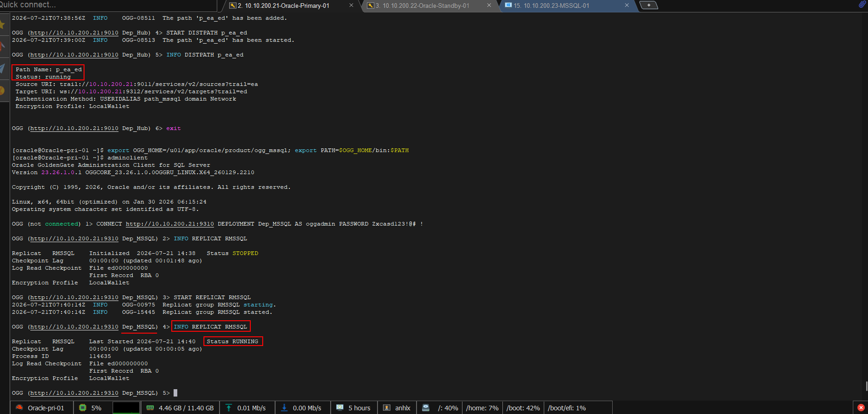Click the 0.01 Mb/s upload speed
Viewport: 868px width, 414px height.
coord(251,408)
